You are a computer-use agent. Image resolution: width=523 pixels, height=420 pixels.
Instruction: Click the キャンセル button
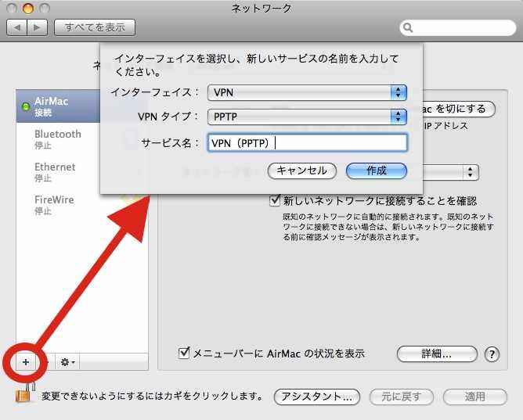coord(302,171)
